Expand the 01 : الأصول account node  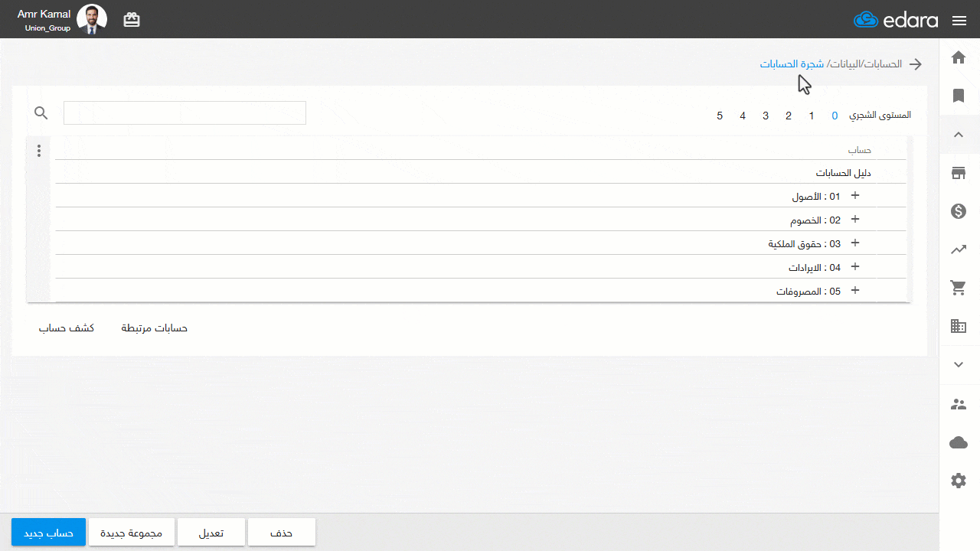pyautogui.click(x=855, y=196)
